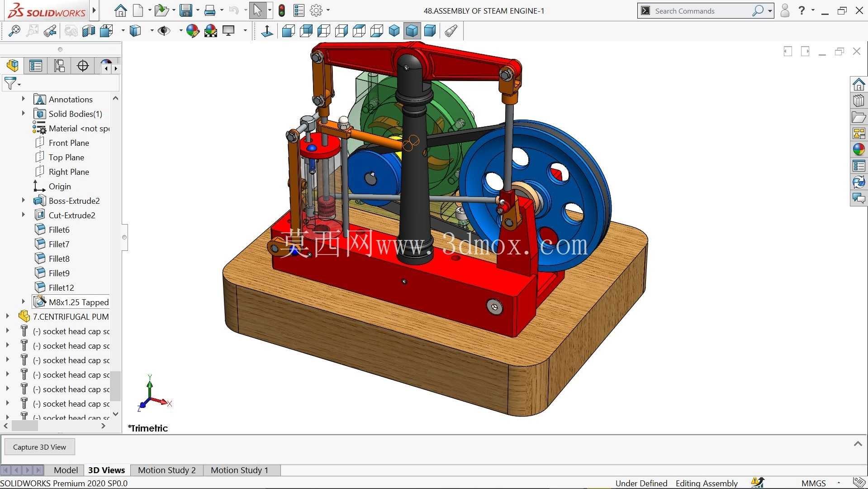The image size is (868, 489).
Task: Activate the Section View icon
Action: (89, 31)
